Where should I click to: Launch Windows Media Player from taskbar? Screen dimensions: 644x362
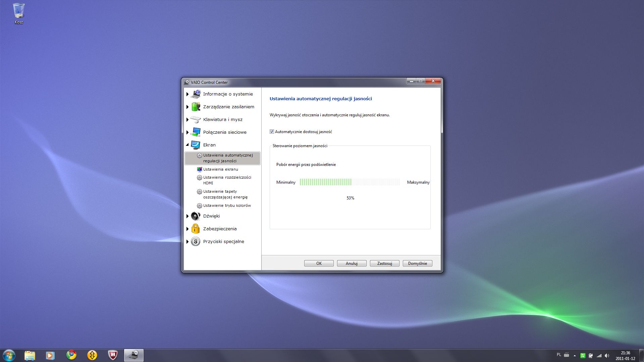point(50,355)
